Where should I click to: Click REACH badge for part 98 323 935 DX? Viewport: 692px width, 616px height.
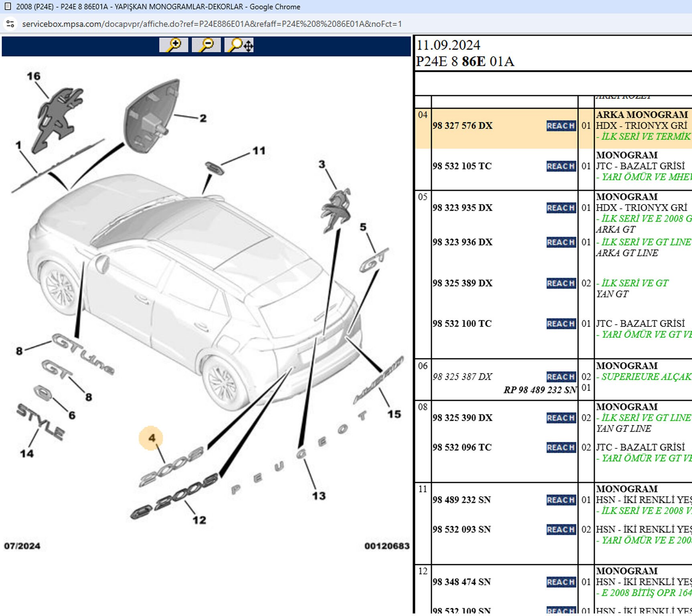point(561,208)
